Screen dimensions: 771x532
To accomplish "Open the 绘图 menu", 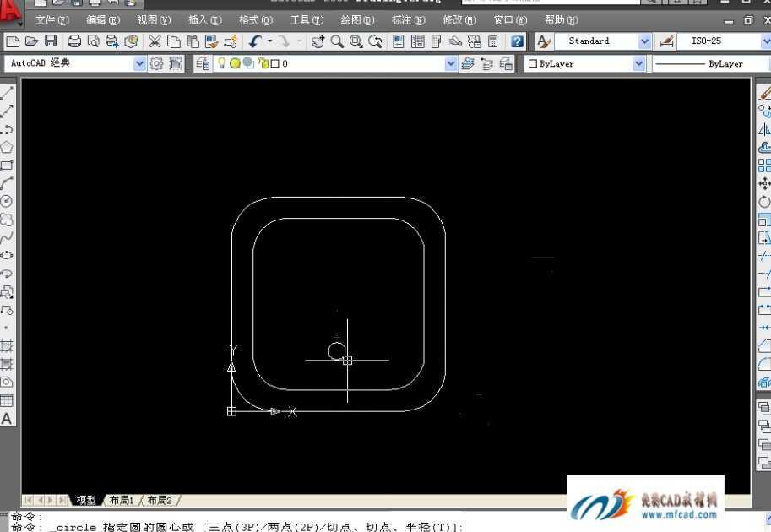I will (x=357, y=20).
